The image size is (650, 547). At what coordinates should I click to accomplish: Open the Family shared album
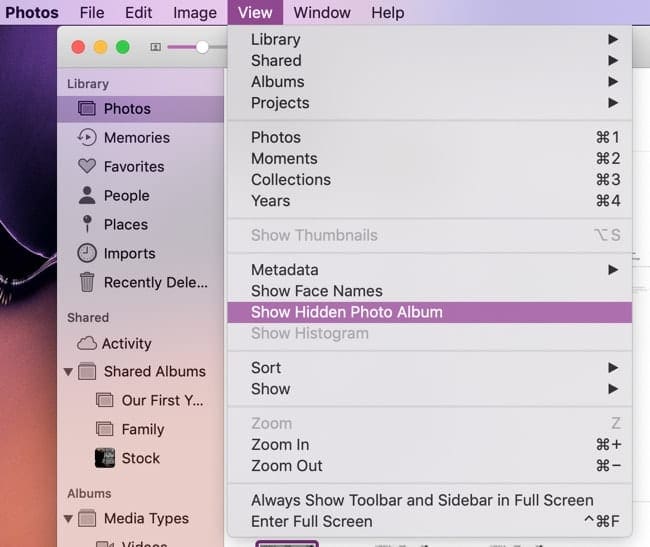coord(141,429)
